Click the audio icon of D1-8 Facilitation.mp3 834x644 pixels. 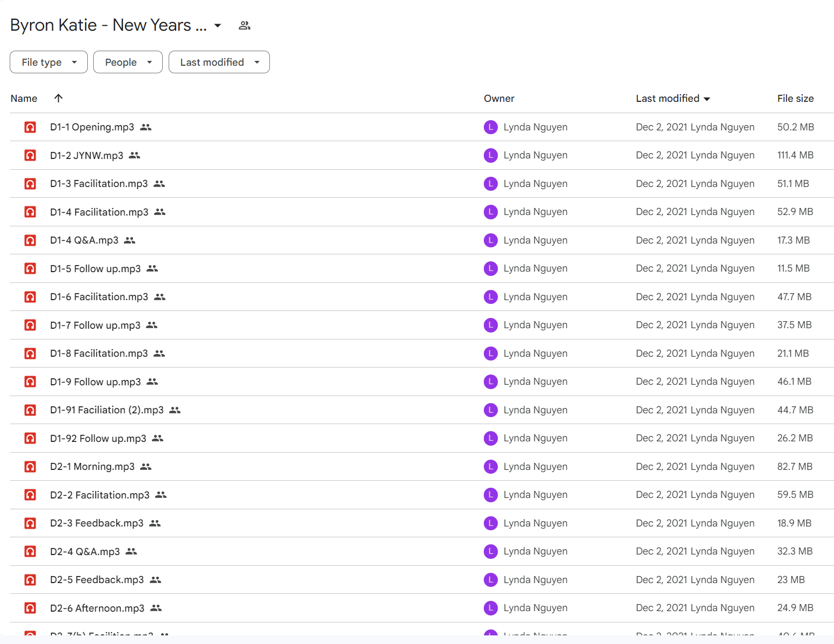pos(30,354)
